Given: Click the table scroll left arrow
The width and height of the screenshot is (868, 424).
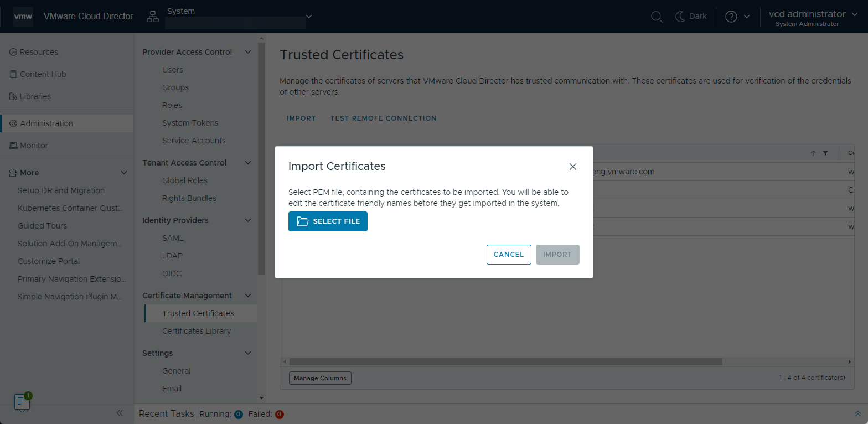Looking at the screenshot, I should (x=285, y=361).
